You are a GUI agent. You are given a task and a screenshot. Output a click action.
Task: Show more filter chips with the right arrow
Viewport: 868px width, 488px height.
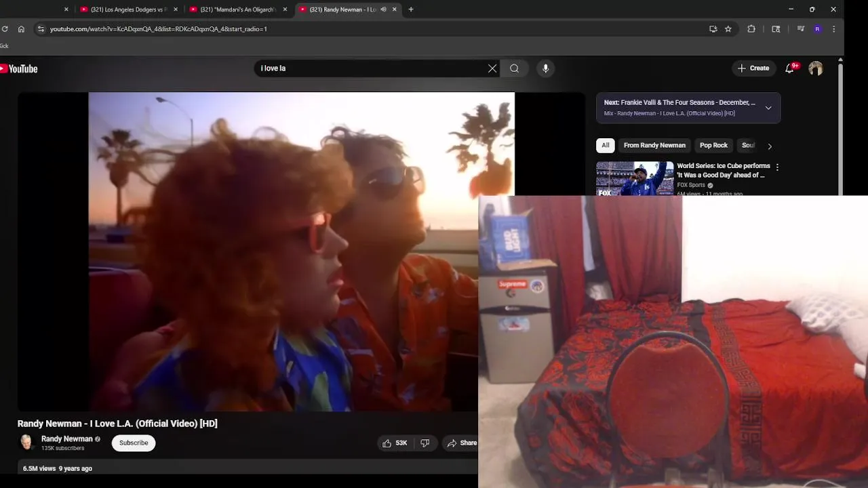pyautogui.click(x=770, y=146)
